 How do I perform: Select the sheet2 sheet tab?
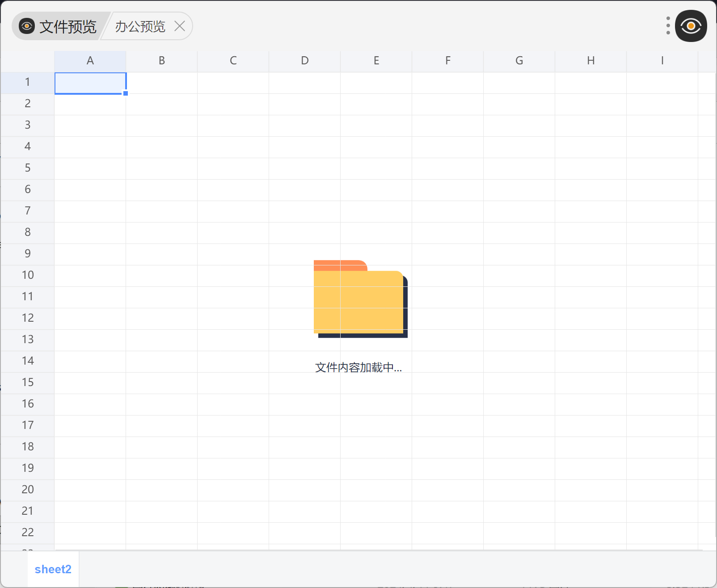pos(53,569)
